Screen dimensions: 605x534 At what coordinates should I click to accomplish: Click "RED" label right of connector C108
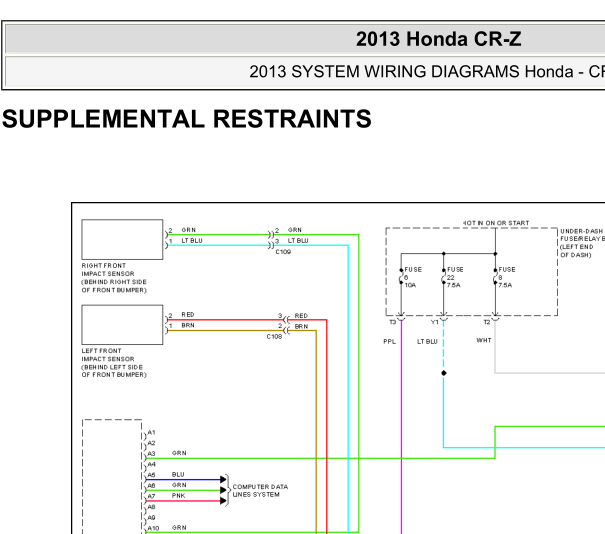(x=301, y=316)
